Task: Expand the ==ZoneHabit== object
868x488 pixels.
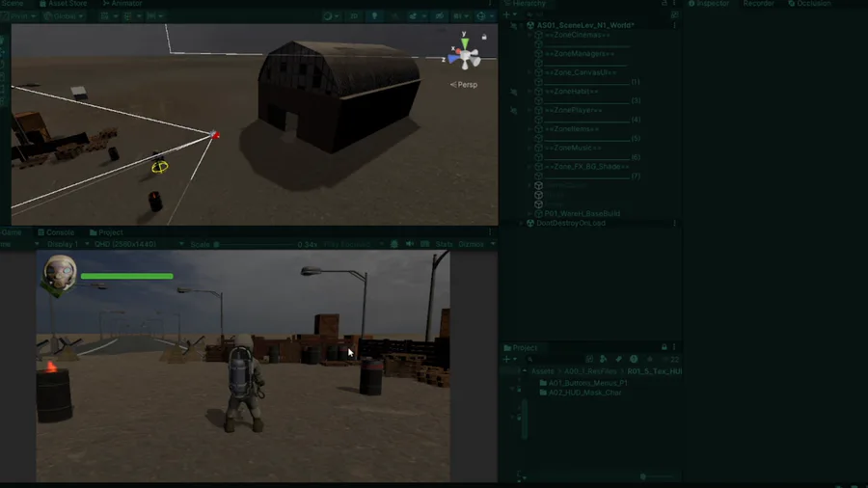Action: coord(529,92)
